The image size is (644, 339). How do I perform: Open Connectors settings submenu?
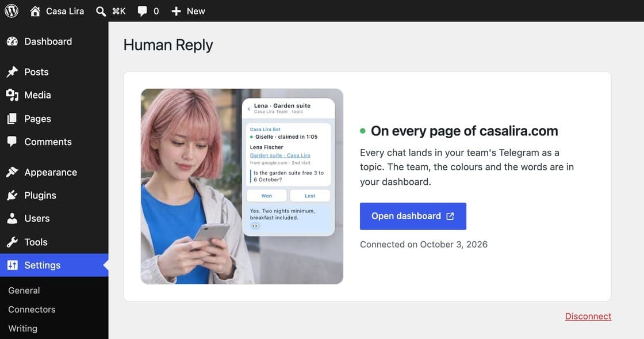[32, 310]
